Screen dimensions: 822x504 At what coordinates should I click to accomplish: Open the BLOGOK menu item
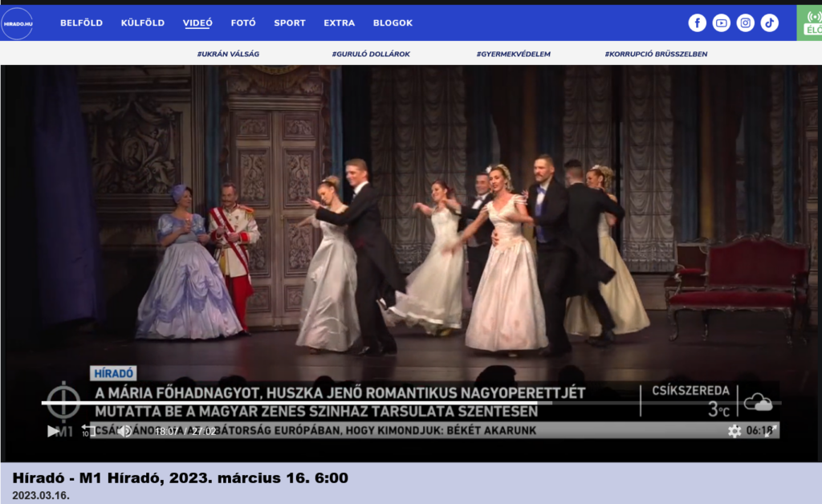393,23
